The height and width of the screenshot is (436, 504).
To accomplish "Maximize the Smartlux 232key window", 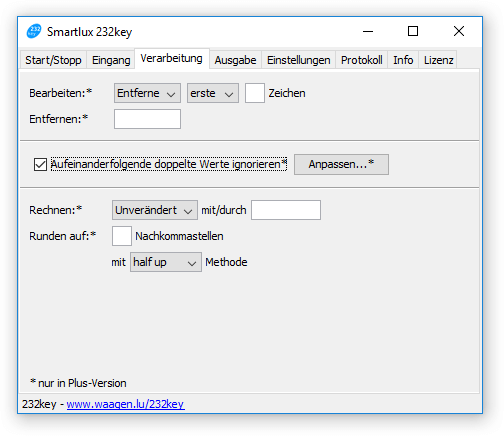I will (x=413, y=31).
